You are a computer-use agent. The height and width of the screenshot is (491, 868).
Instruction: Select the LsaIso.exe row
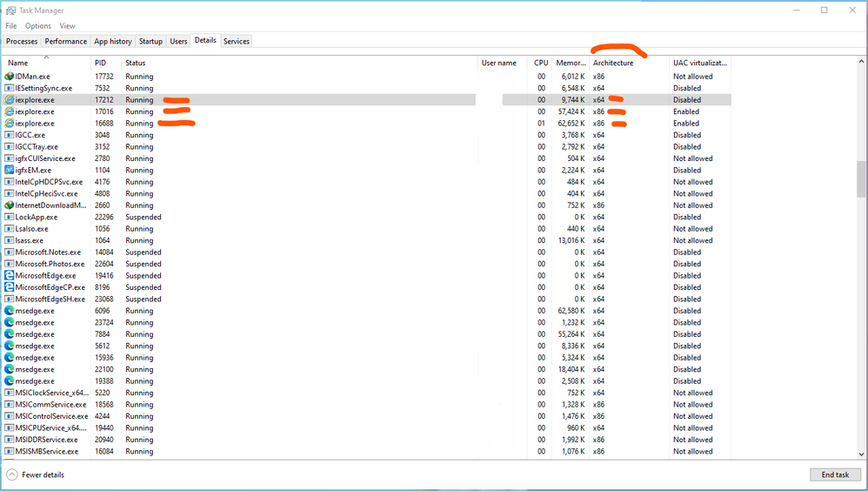367,228
